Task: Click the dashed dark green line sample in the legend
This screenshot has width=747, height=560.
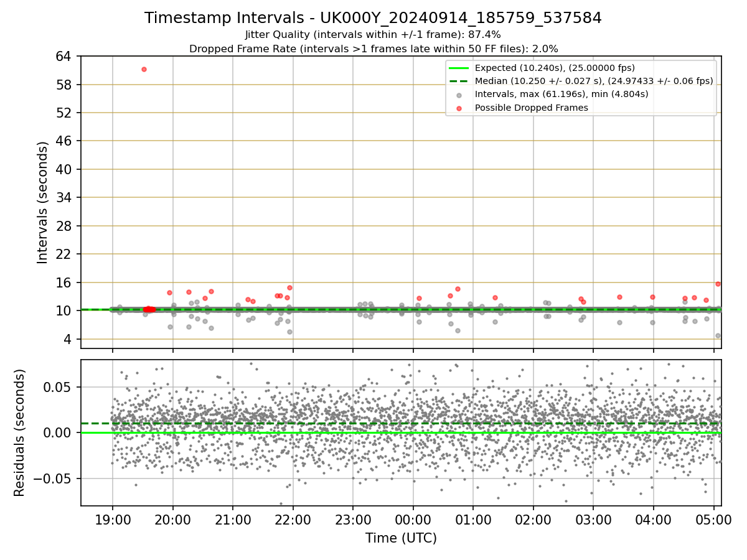Action: click(459, 81)
